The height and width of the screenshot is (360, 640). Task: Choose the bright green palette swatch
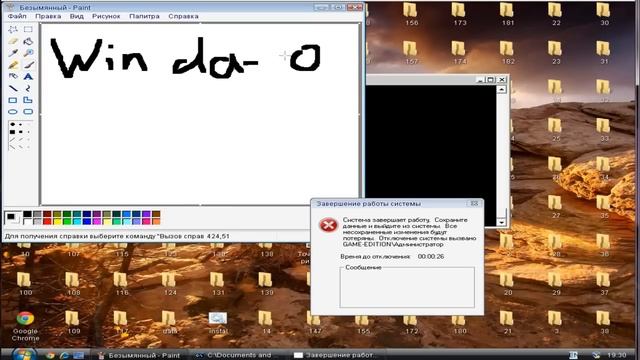coord(67,221)
